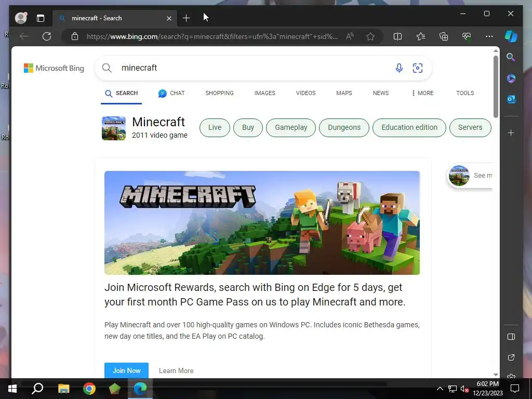The width and height of the screenshot is (532, 399).
Task: Open the Learn More link
Action: 176,371
